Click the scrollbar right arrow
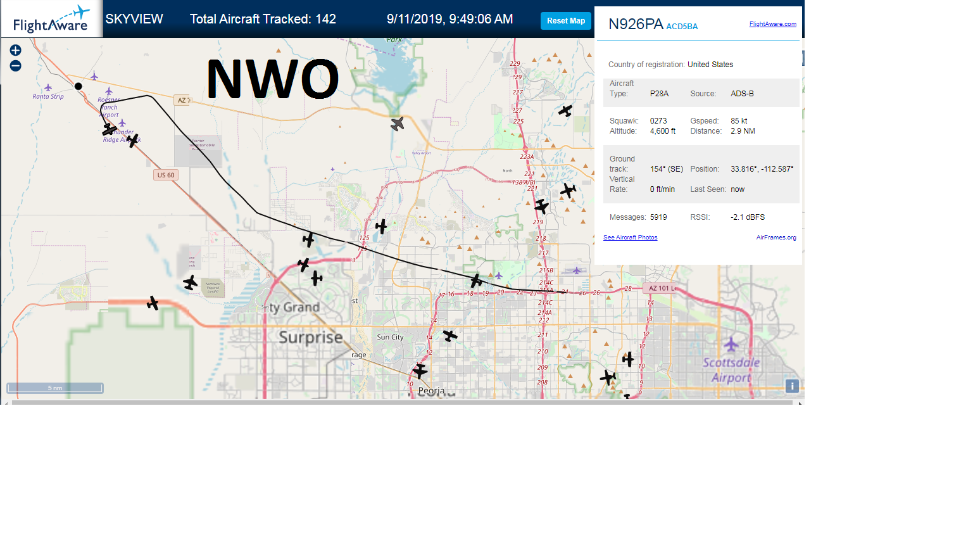The image size is (980, 546). [x=800, y=403]
